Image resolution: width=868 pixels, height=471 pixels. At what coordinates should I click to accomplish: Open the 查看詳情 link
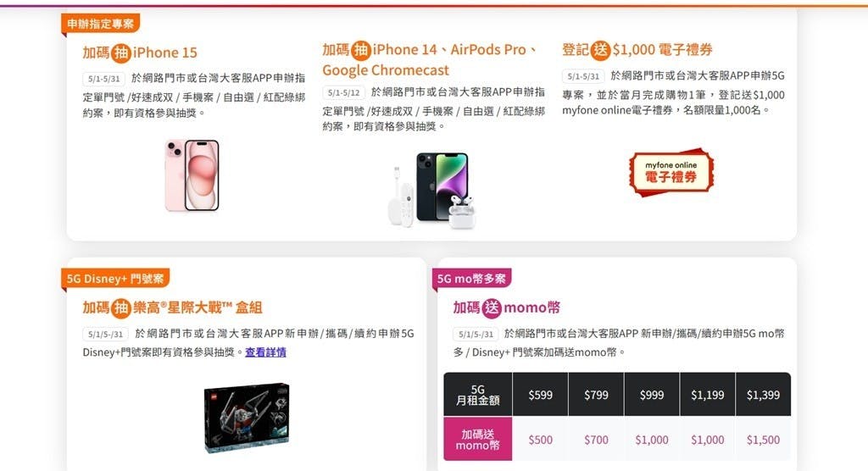click(265, 352)
